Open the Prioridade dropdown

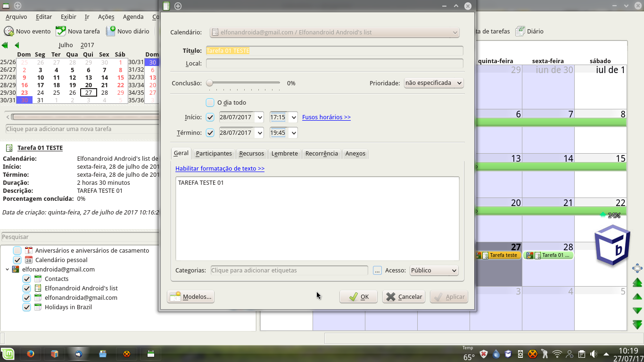(434, 83)
